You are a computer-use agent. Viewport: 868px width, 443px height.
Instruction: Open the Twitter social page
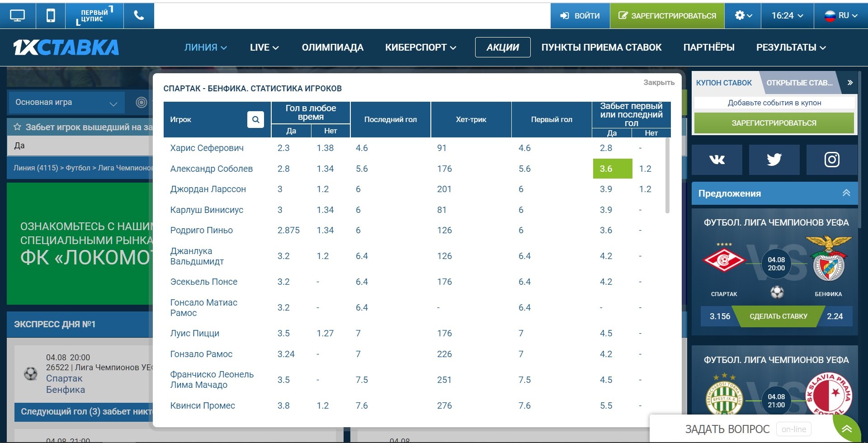[774, 160]
